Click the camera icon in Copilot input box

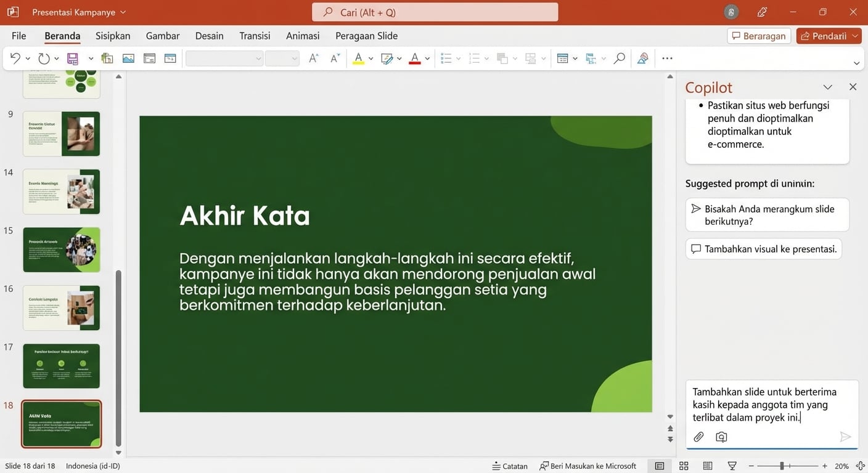[x=721, y=437]
